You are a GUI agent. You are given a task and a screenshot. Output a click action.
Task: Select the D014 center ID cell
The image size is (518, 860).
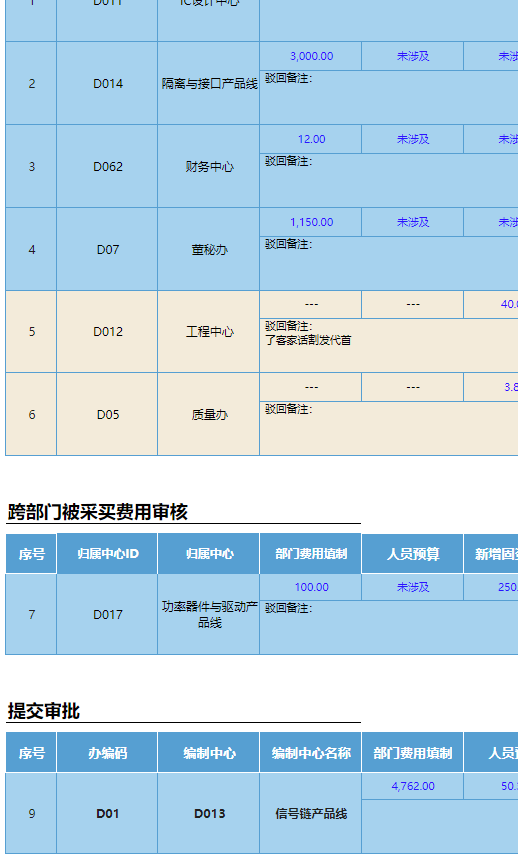[108, 83]
